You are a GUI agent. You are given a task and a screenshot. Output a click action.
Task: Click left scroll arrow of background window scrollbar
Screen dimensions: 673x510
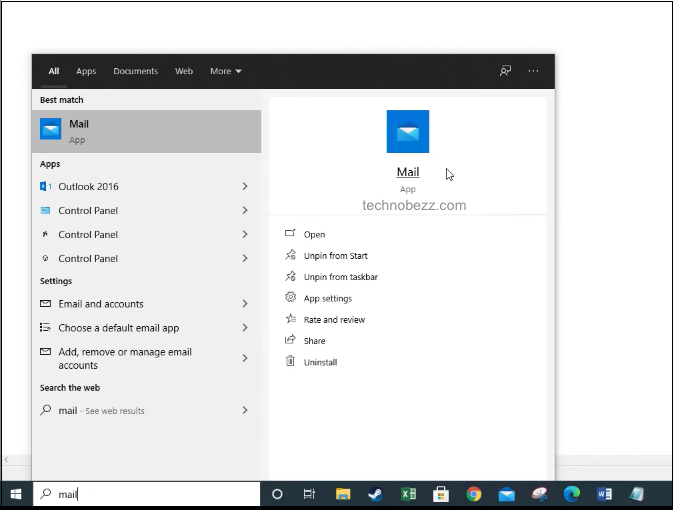tap(6, 459)
